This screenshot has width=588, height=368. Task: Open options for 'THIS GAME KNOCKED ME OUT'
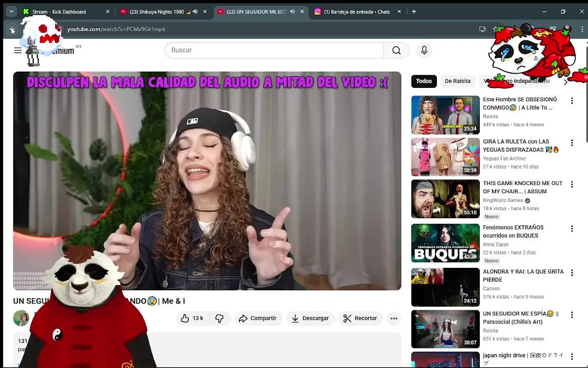572,185
